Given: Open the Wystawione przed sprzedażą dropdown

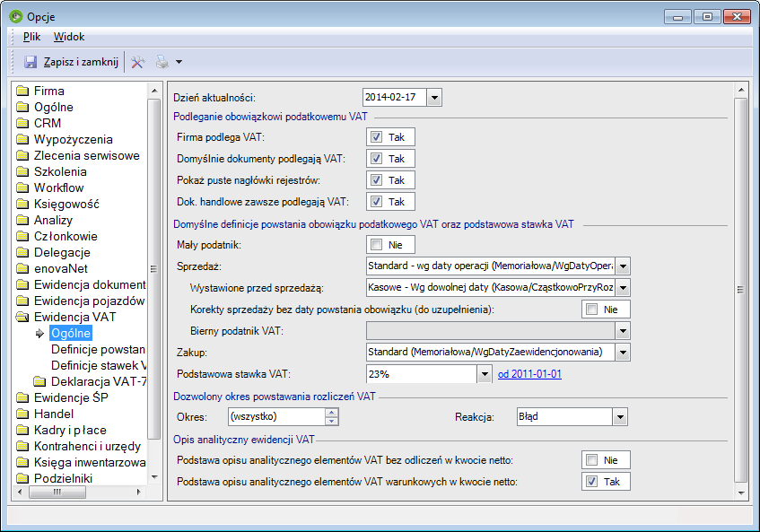Looking at the screenshot, I should tap(623, 288).
